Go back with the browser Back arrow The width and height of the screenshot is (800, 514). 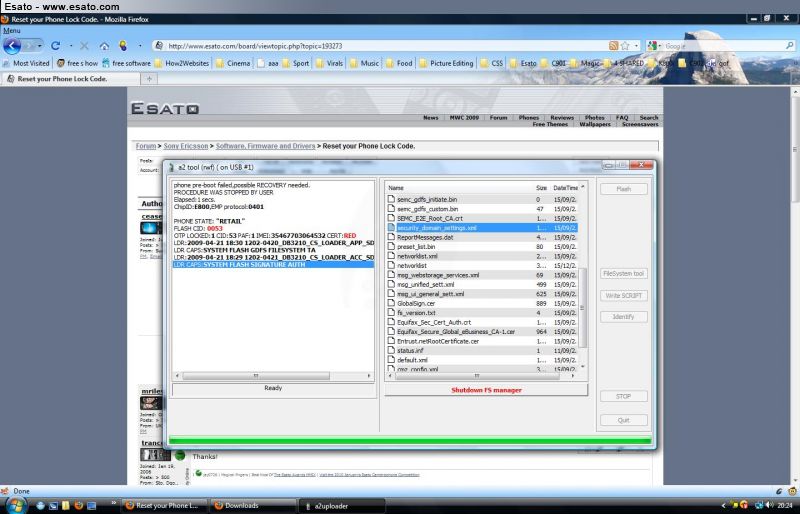pyautogui.click(x=12, y=46)
